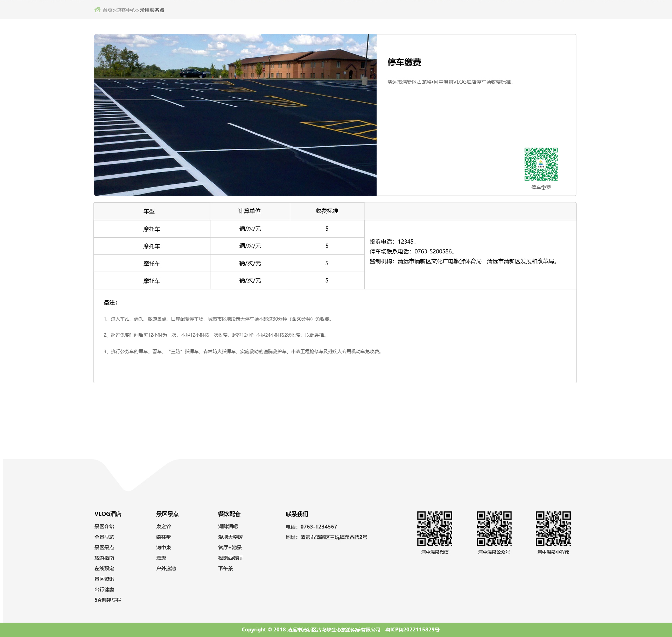Image resolution: width=672 pixels, height=637 pixels.
Task: Open 游客中心 breadcrumb link
Action: click(126, 10)
